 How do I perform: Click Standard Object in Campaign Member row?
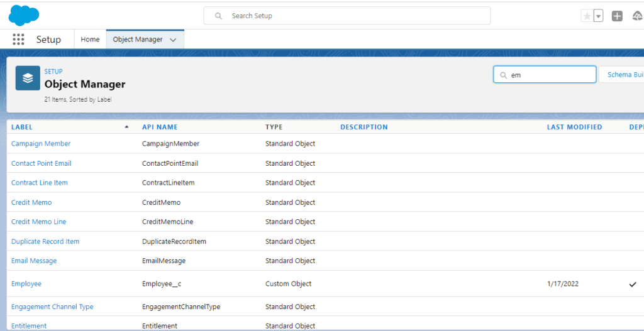[x=291, y=144]
